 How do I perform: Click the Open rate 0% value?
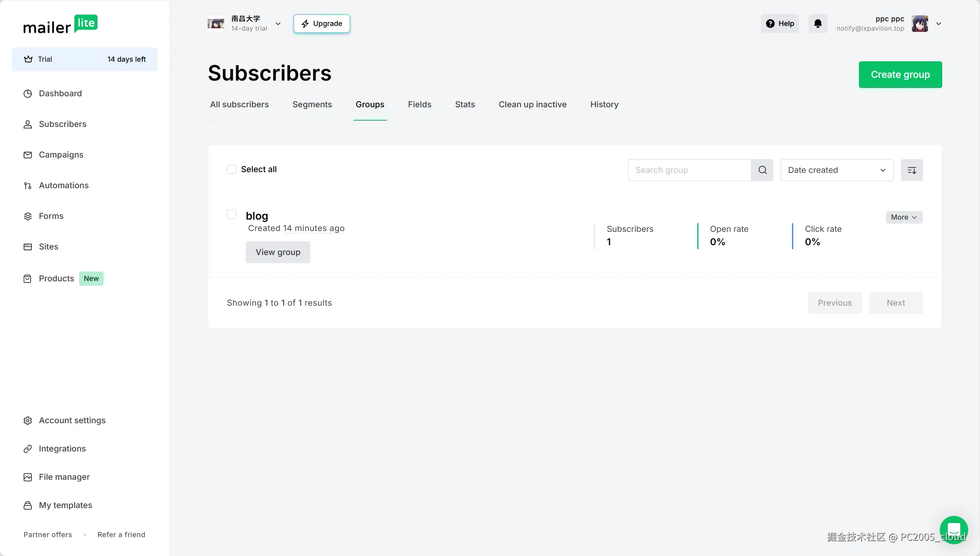[x=718, y=242]
